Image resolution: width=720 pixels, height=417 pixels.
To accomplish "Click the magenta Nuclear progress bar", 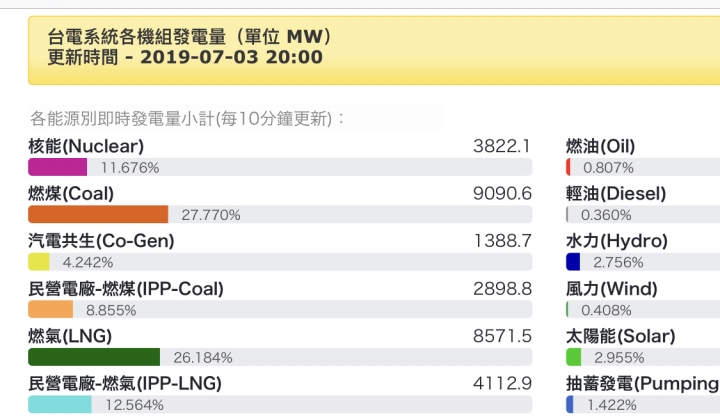I will pos(57,167).
